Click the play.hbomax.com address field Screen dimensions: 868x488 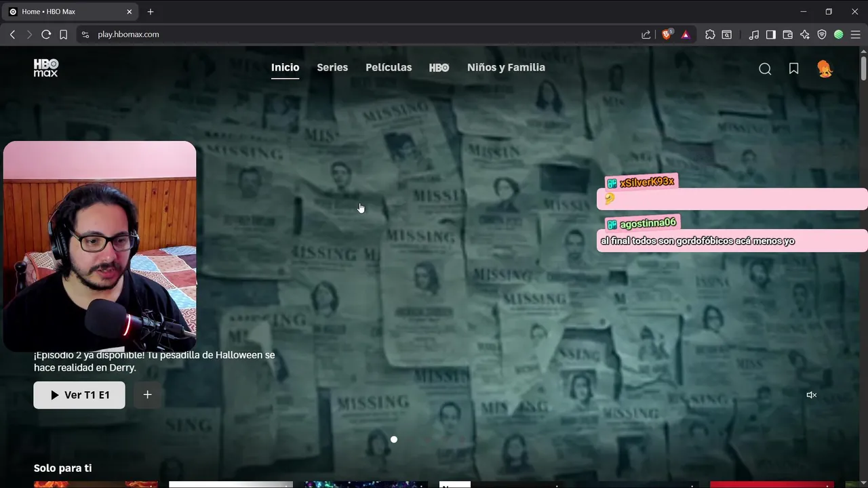click(359, 35)
